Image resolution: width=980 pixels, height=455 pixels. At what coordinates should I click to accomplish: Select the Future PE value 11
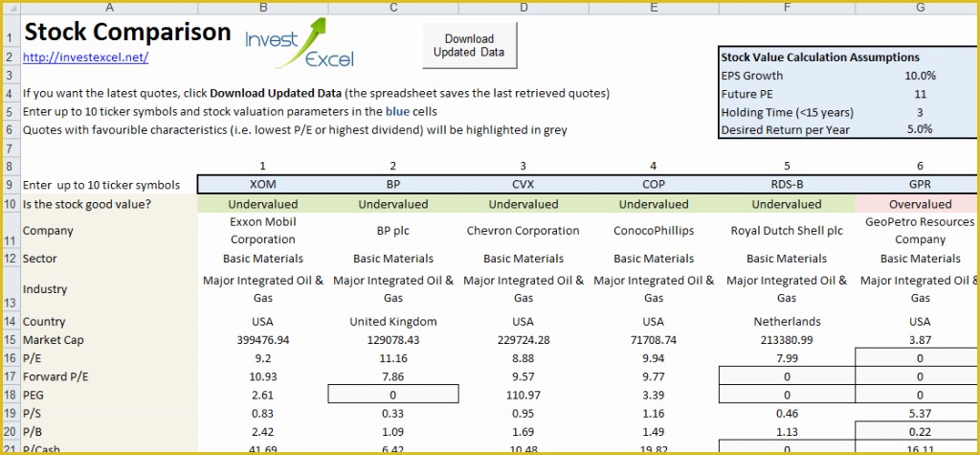pos(920,95)
